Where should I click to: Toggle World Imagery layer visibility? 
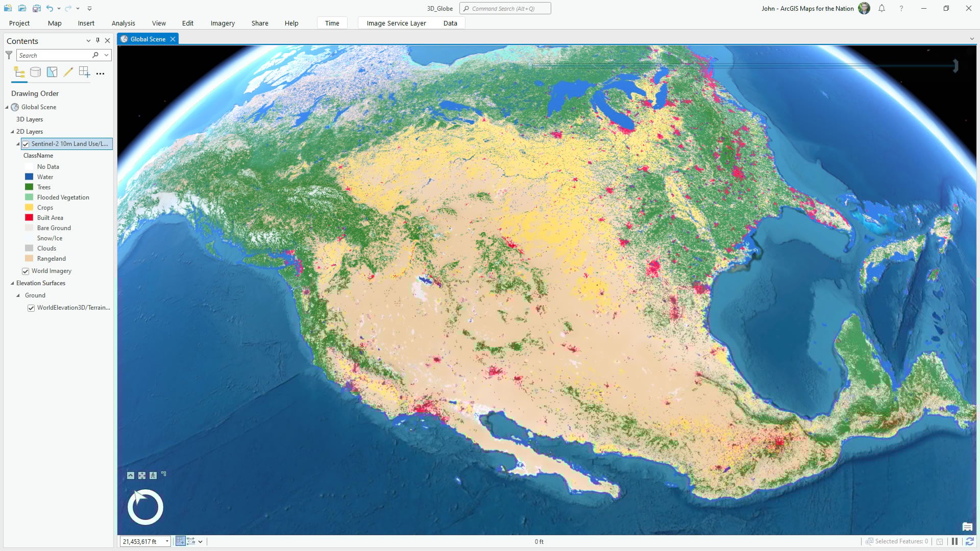click(x=26, y=271)
